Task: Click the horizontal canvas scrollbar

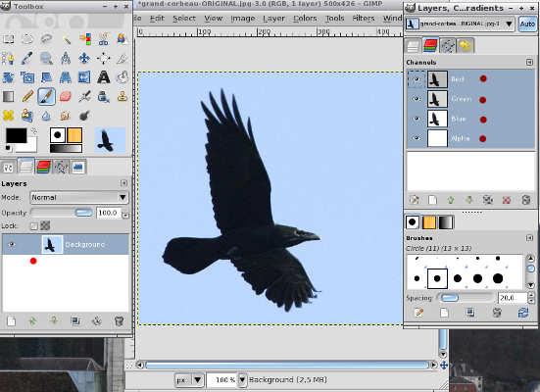Action: pos(286,365)
